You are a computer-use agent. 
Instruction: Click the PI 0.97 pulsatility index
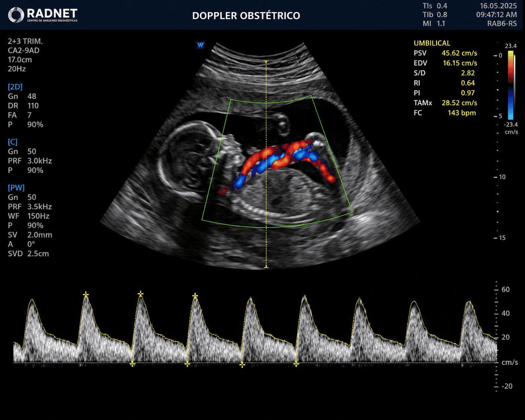pos(444,93)
